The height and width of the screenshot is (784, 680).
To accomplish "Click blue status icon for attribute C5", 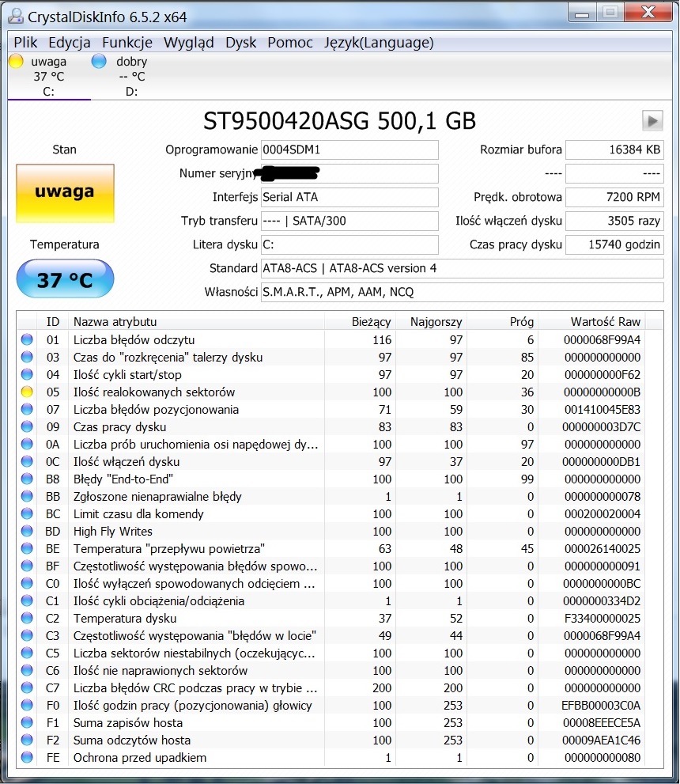I will (27, 653).
